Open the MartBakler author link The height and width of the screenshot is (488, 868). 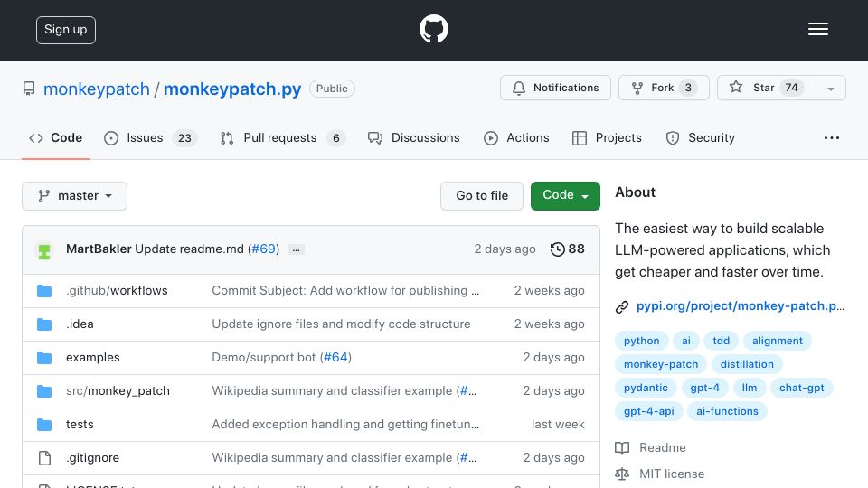[x=99, y=249]
